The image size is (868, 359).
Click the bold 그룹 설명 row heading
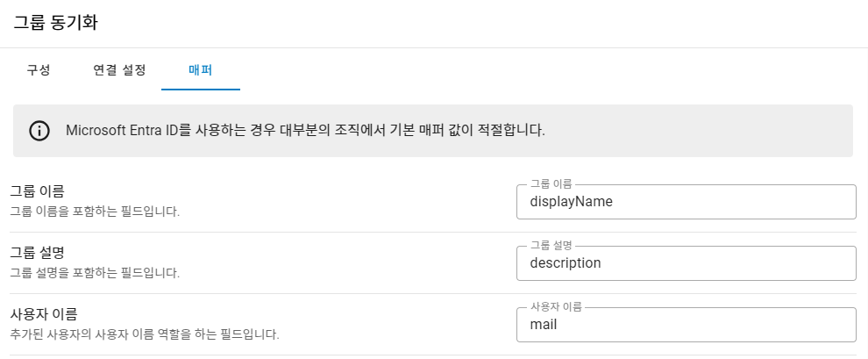[x=37, y=253]
